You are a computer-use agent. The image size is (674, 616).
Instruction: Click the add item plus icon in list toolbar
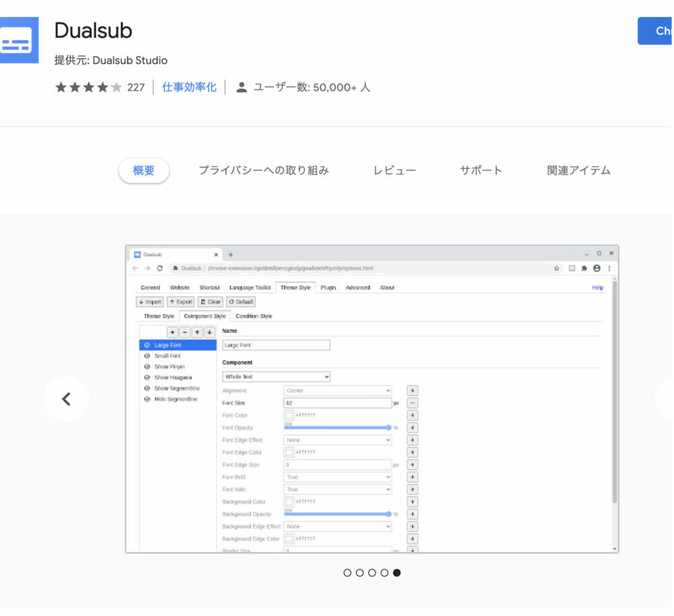173,332
